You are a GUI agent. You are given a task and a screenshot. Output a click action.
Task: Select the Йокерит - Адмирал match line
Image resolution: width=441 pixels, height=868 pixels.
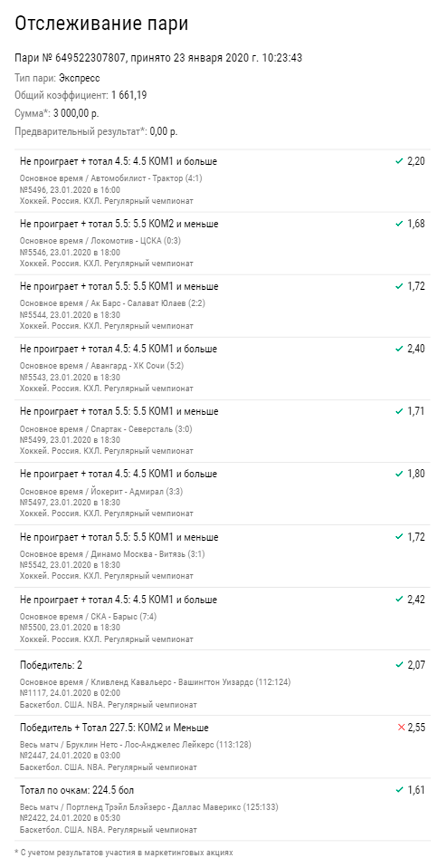coord(101,492)
